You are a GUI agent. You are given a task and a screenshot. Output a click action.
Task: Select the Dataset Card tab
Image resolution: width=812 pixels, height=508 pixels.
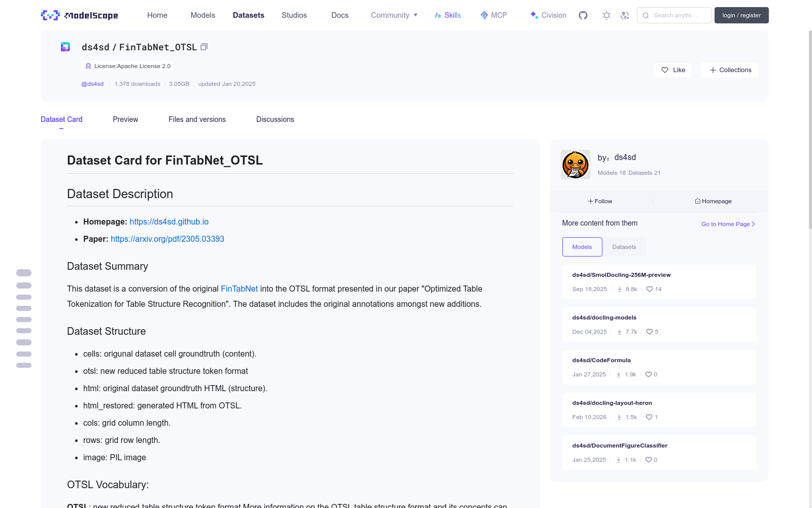(x=61, y=119)
